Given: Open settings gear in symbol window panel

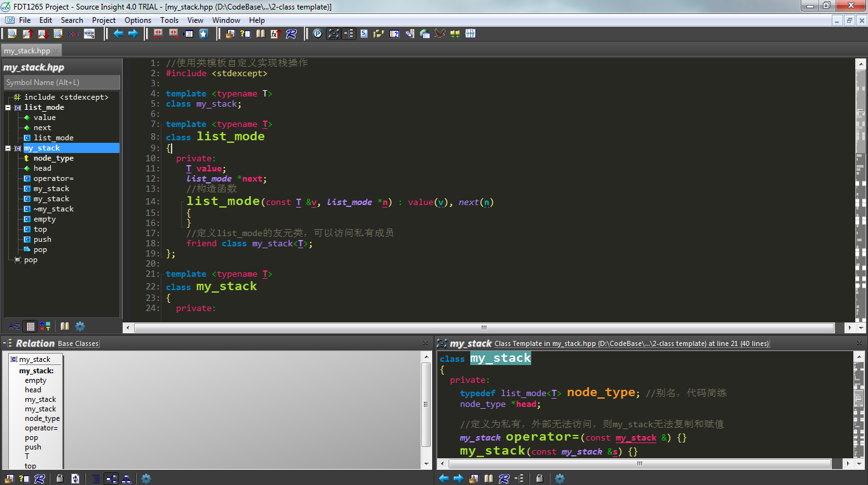Looking at the screenshot, I should pos(80,326).
